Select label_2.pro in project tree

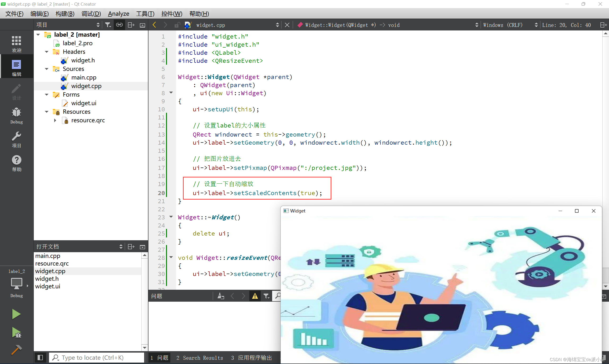click(78, 43)
